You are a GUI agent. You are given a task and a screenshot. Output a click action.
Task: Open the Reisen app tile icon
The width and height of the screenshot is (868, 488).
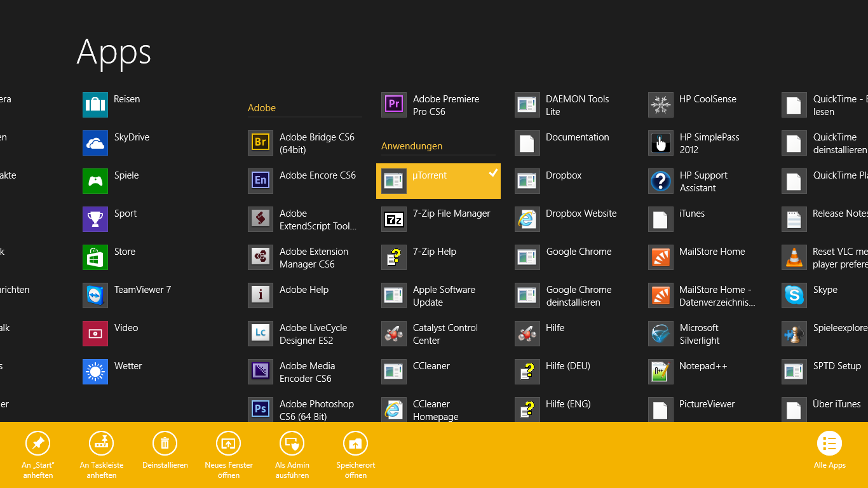click(x=95, y=105)
